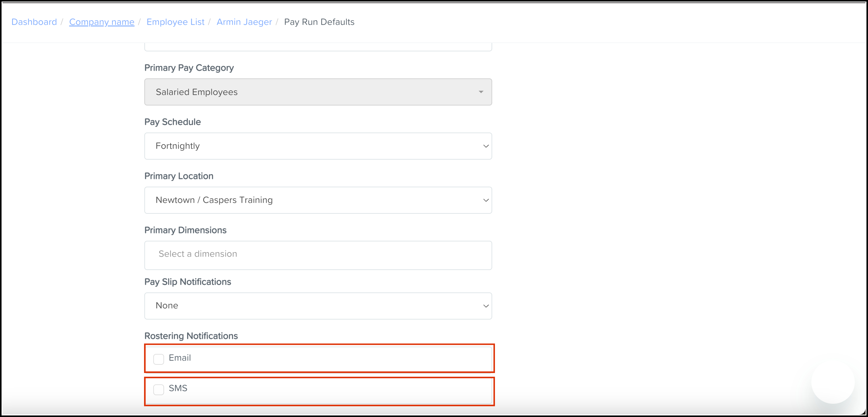This screenshot has width=868, height=417.
Task: Expand Pay Slip Notifications None dropdown
Action: pyautogui.click(x=317, y=306)
